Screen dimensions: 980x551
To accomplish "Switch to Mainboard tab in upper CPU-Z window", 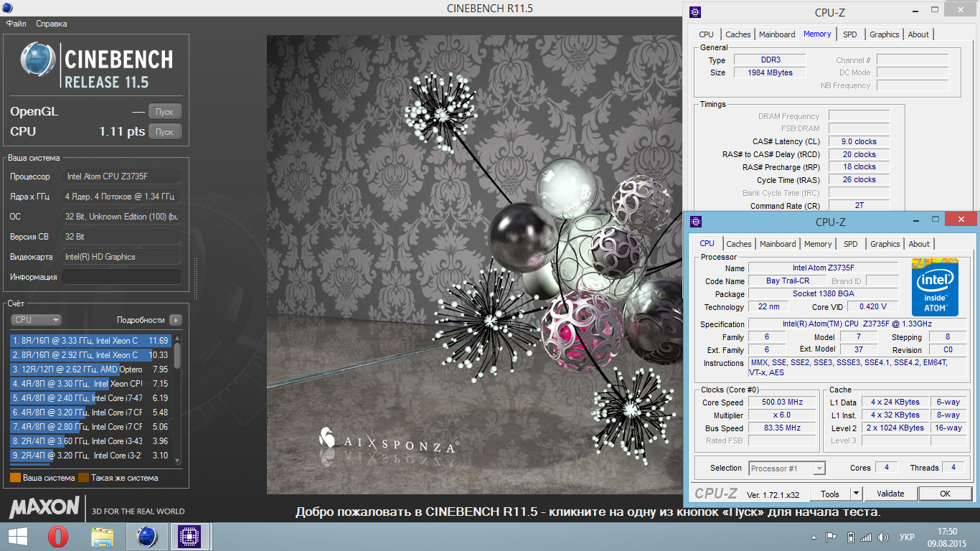I will 777,34.
